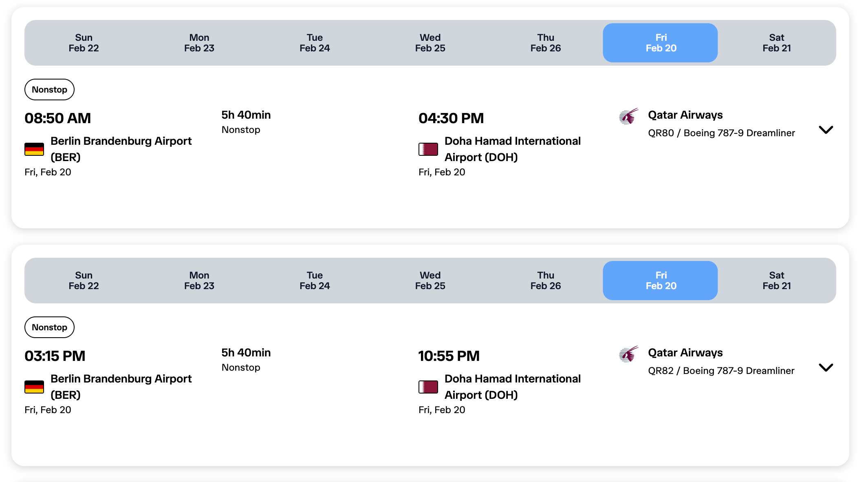The height and width of the screenshot is (482, 868).
Task: Expand details for flight QR82
Action: 826,367
